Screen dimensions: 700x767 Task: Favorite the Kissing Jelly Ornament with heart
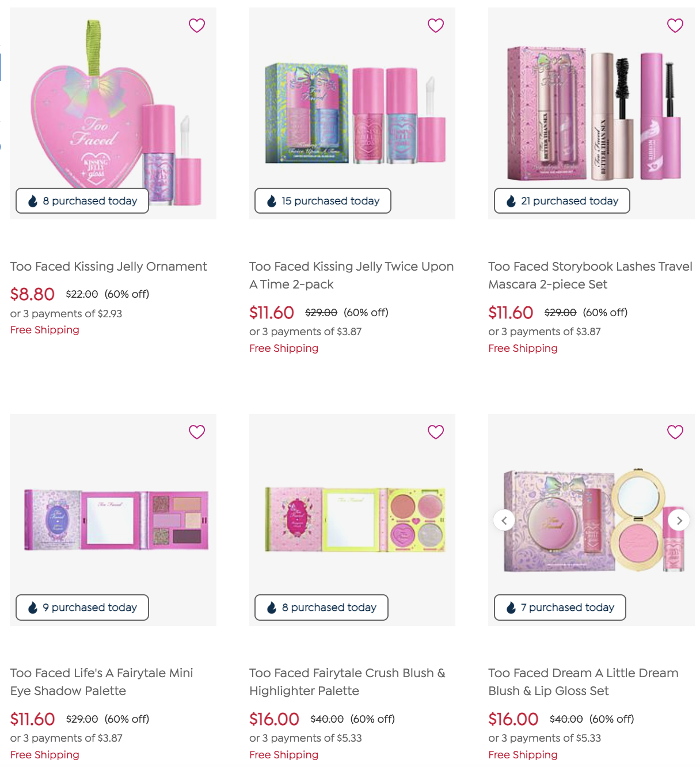(197, 25)
